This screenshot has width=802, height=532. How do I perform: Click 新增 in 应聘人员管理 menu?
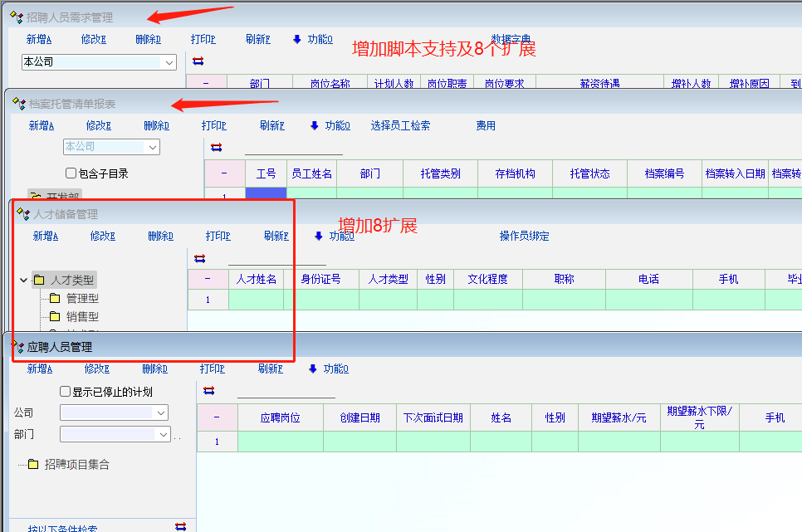pyautogui.click(x=39, y=369)
